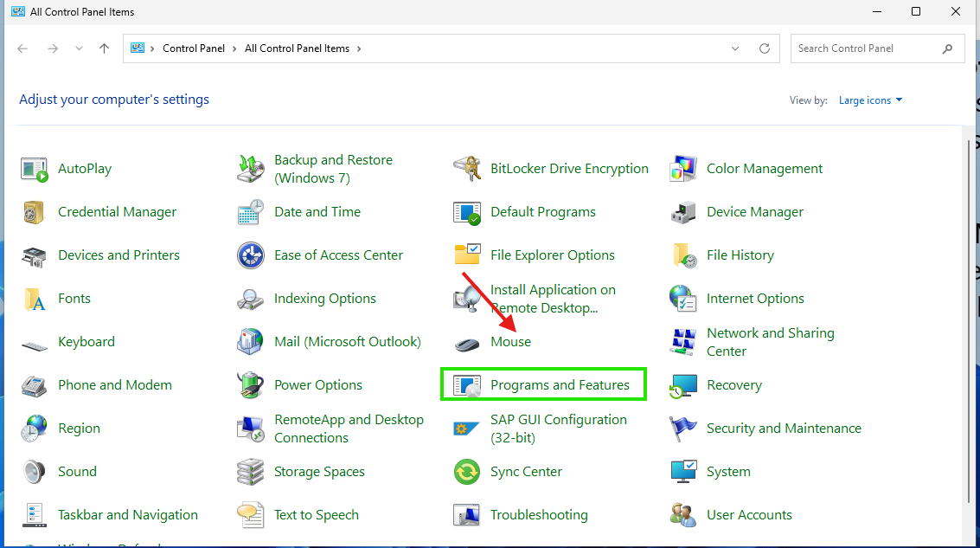Open the Backup and Restore icon
This screenshot has height=548, width=980.
pos(251,169)
